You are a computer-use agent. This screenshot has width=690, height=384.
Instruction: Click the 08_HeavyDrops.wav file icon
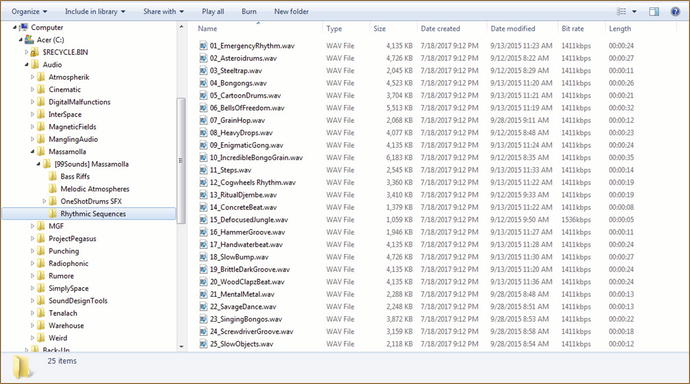click(203, 132)
